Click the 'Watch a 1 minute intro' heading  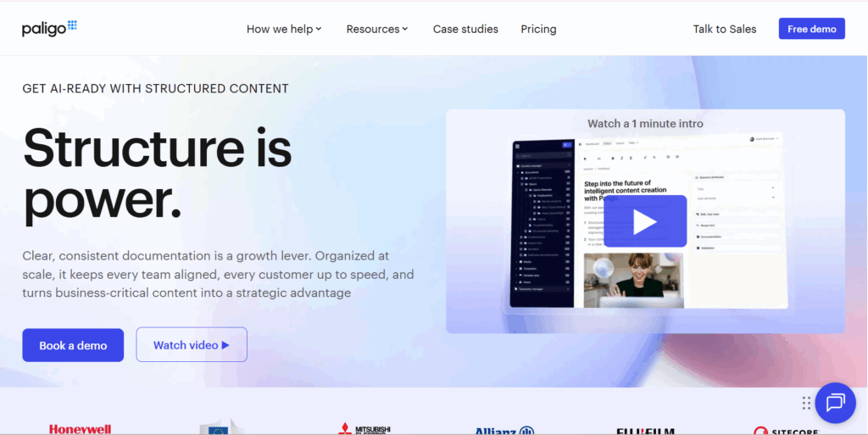coord(645,124)
